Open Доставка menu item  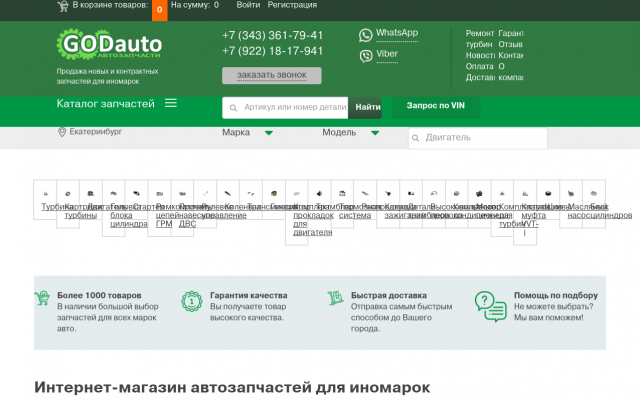[480, 77]
